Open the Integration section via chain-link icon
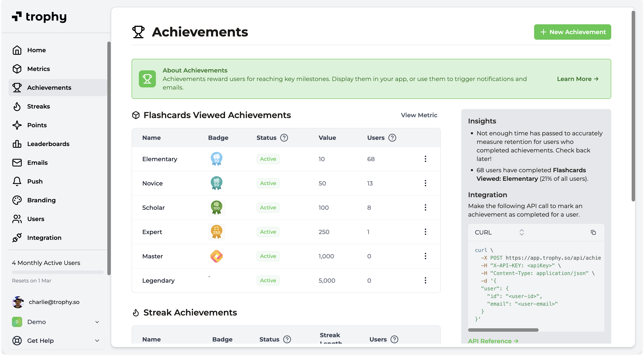The height and width of the screenshot is (356, 644). [x=17, y=237]
